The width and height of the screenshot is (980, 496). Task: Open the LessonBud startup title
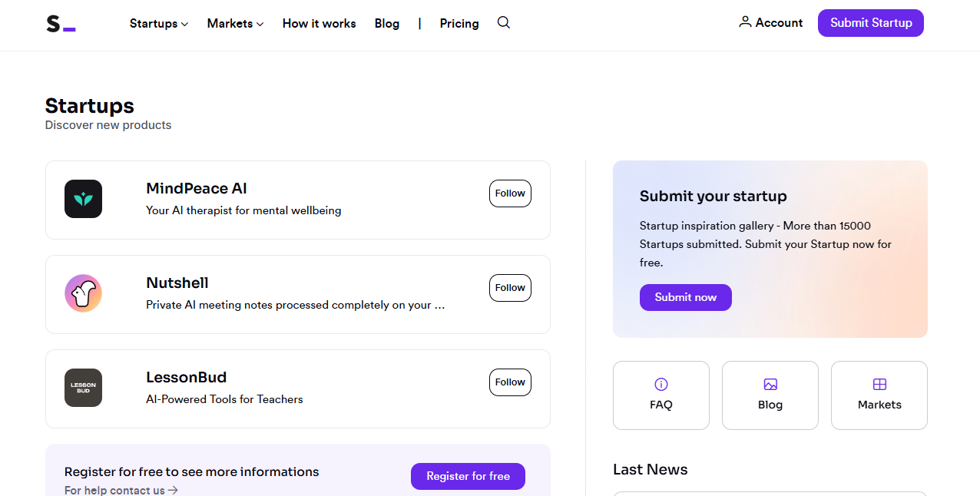pos(187,377)
